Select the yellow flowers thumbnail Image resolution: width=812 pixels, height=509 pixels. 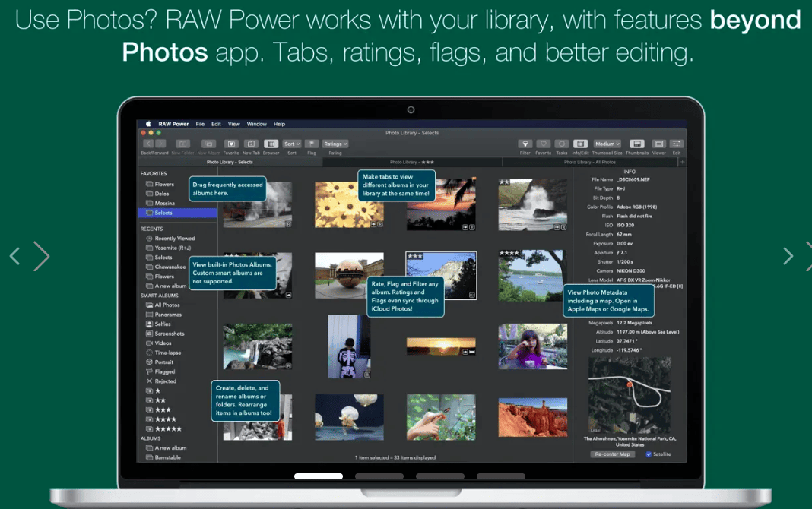(349, 205)
